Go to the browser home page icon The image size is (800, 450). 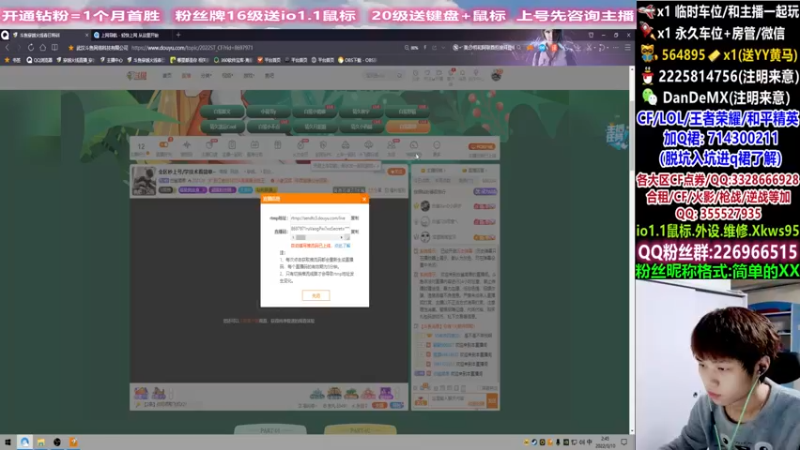pyautogui.click(x=43, y=47)
